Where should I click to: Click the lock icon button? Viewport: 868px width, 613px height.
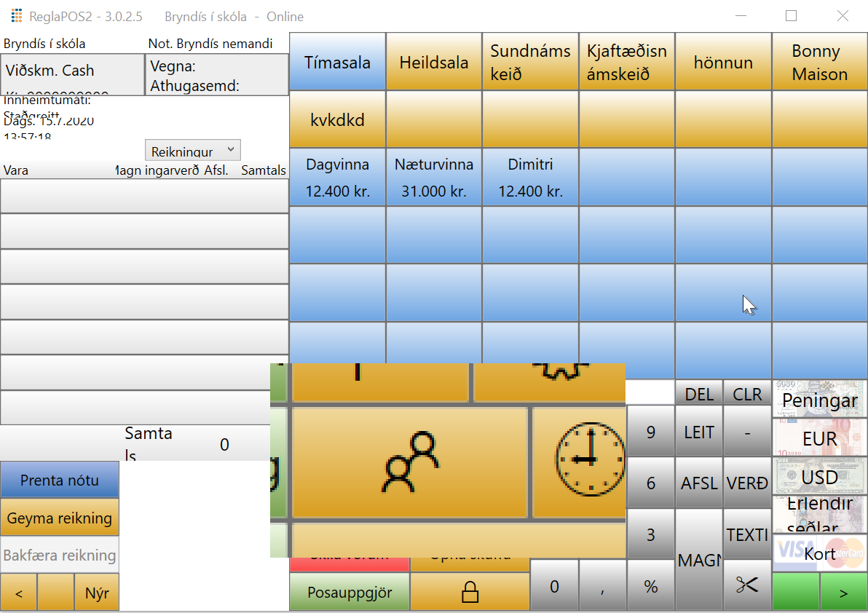coord(470,593)
